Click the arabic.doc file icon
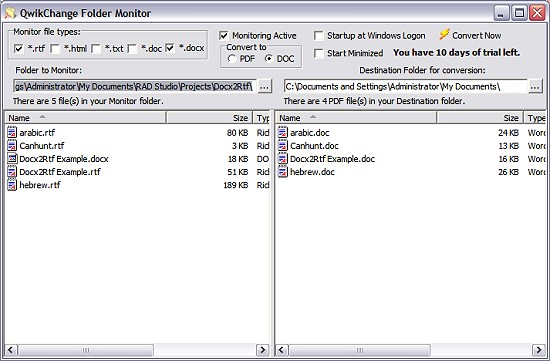This screenshot has height=361, width=550. [283, 133]
